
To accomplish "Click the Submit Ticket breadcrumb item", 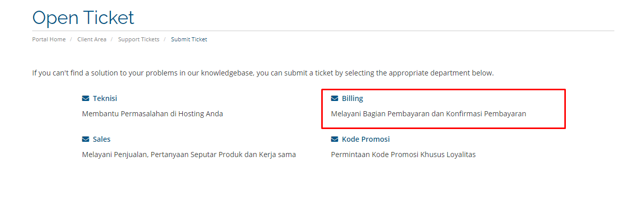I will pyautogui.click(x=189, y=39).
